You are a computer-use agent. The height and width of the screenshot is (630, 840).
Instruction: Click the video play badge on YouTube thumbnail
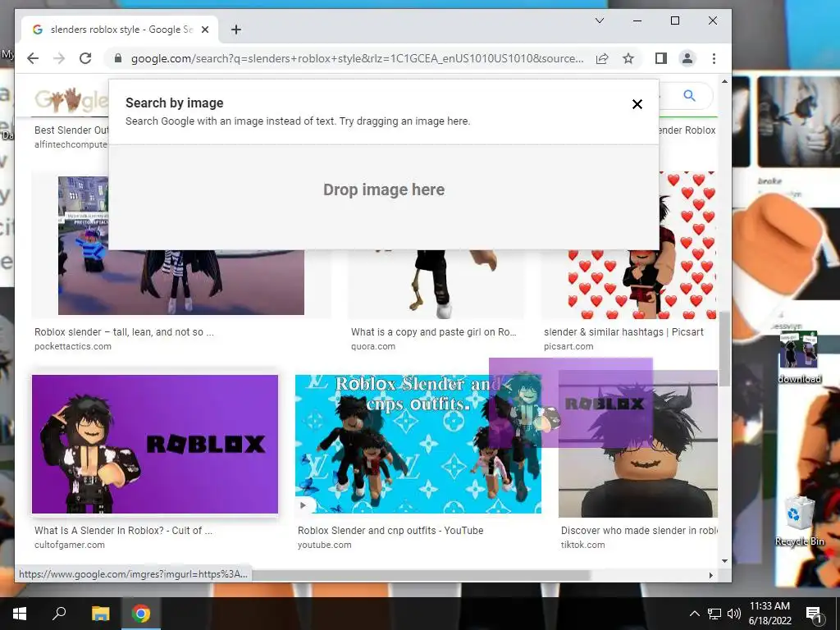tap(304, 504)
